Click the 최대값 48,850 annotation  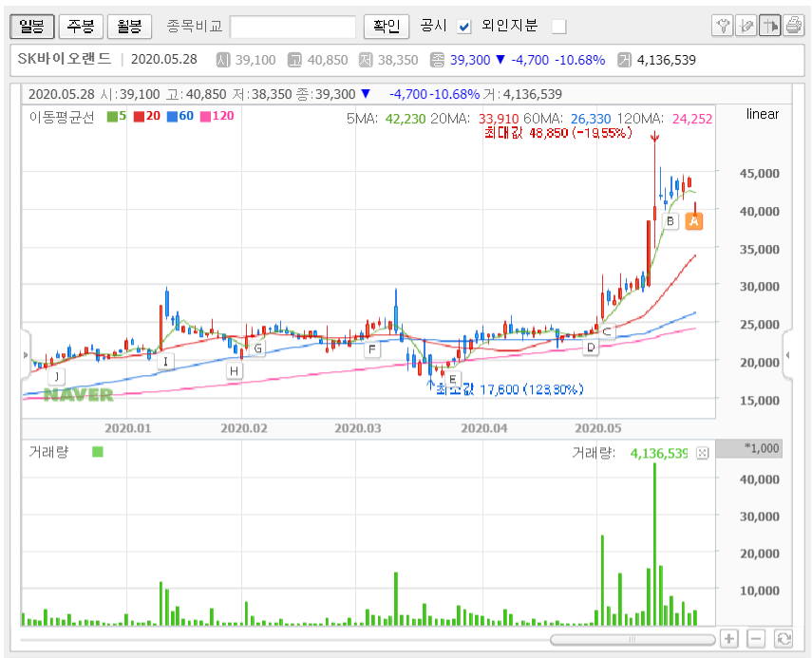pos(558,134)
